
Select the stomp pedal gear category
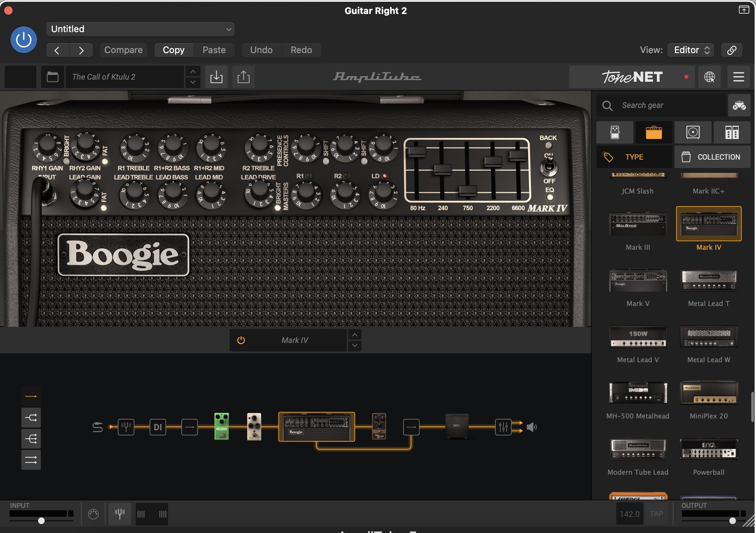coord(615,132)
